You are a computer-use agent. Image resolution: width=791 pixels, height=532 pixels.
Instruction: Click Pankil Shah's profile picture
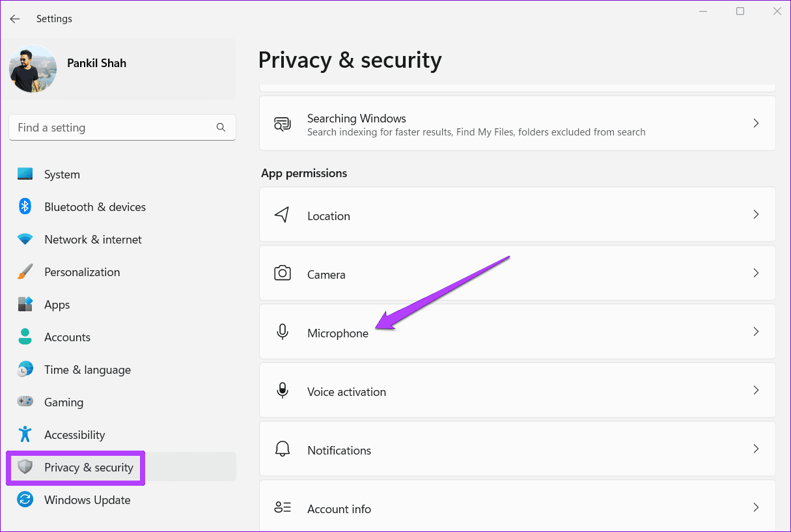coord(33,68)
